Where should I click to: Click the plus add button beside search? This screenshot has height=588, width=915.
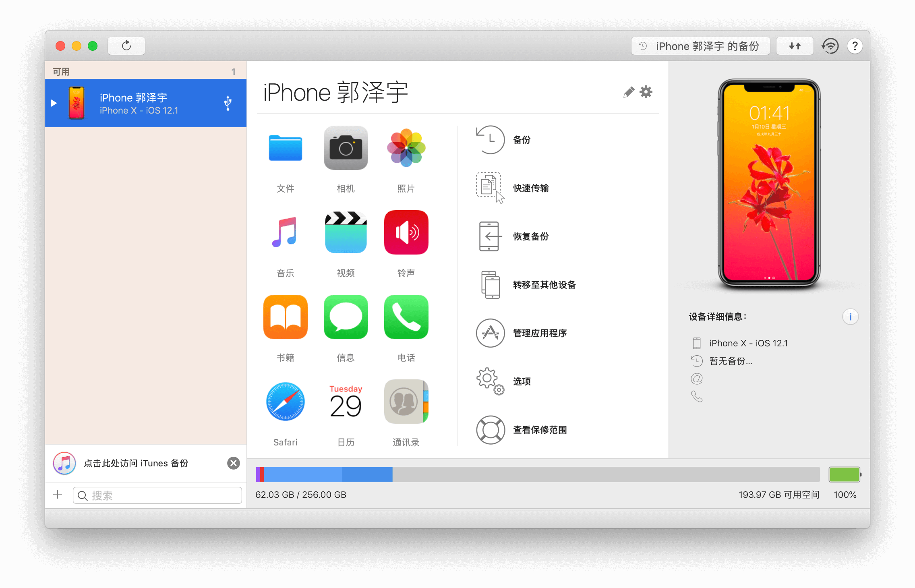(x=58, y=495)
